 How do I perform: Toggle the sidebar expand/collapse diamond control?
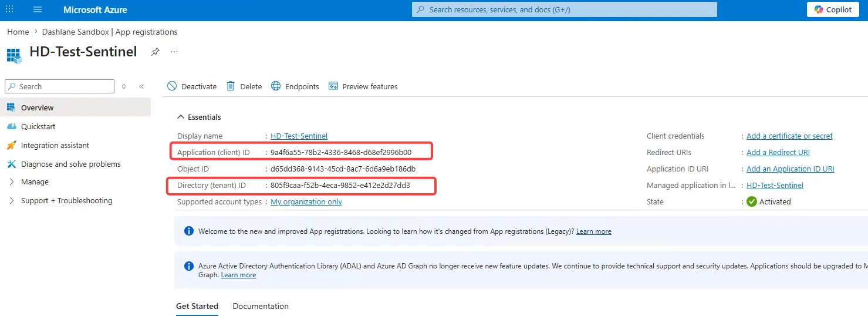pos(124,86)
